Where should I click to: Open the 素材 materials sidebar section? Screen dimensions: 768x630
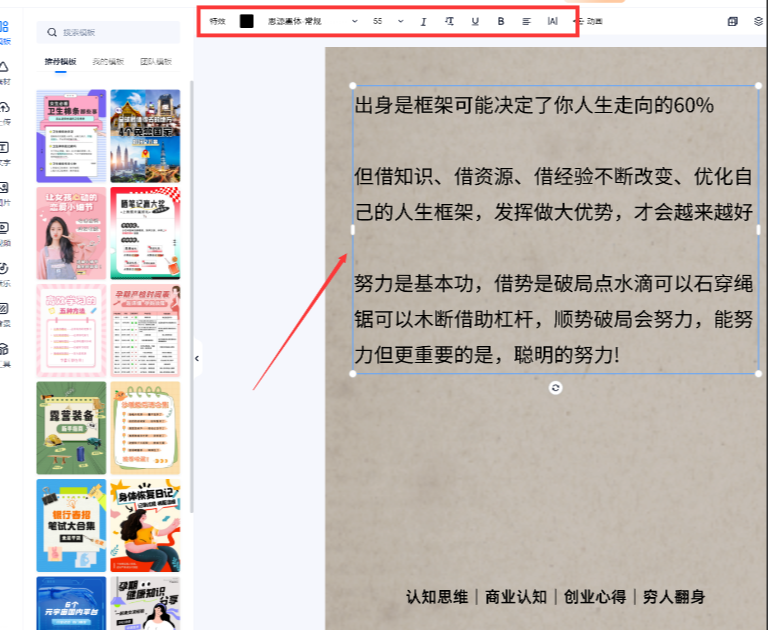(x=4, y=73)
